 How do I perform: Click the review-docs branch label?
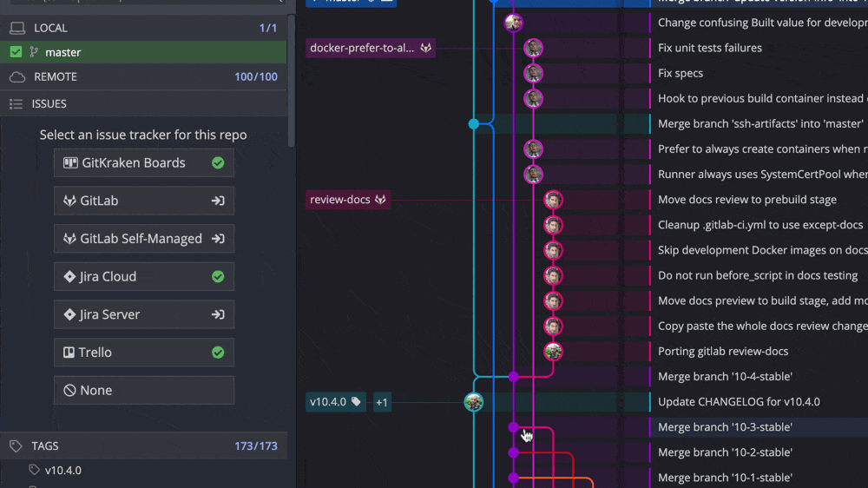(x=348, y=200)
